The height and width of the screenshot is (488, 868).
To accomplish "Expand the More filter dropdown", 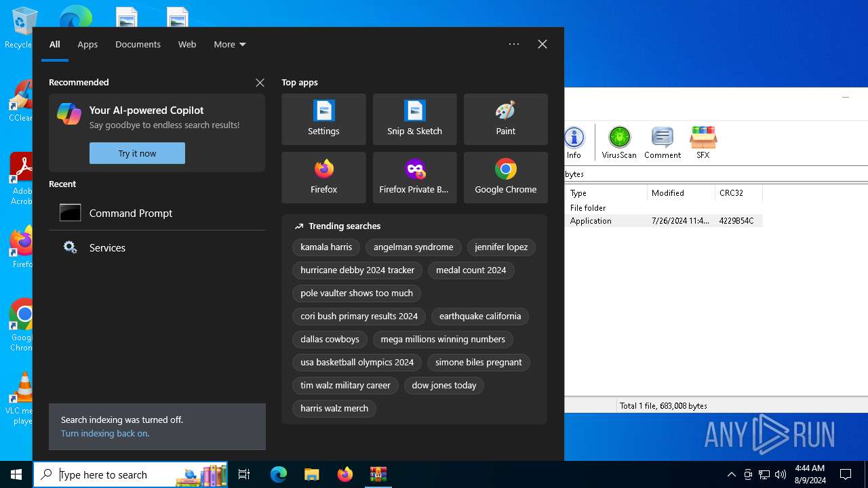I will click(x=229, y=44).
